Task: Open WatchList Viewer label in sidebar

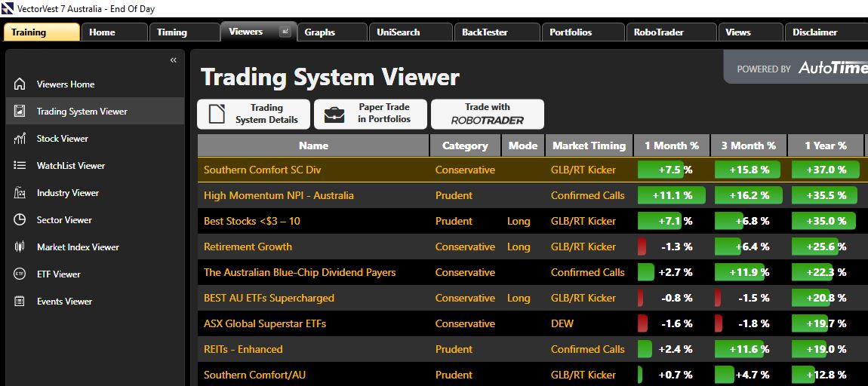Action: point(71,165)
